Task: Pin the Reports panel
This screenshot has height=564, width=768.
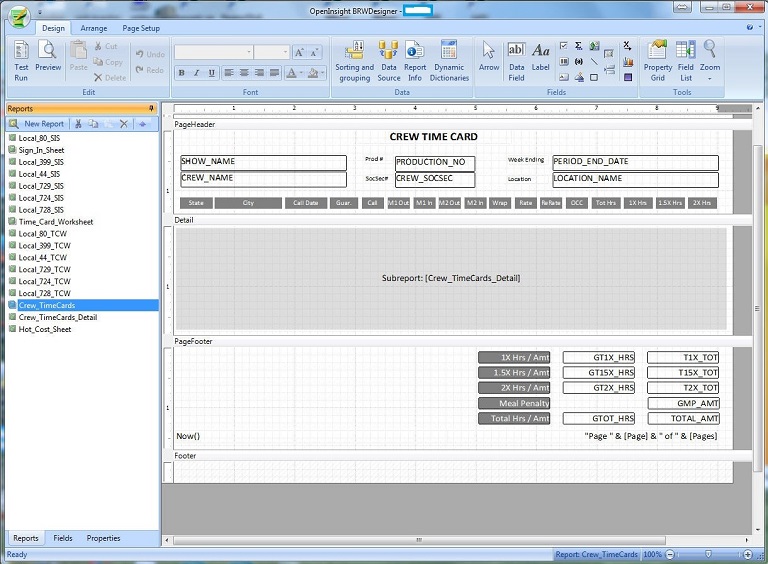Action: tap(152, 108)
